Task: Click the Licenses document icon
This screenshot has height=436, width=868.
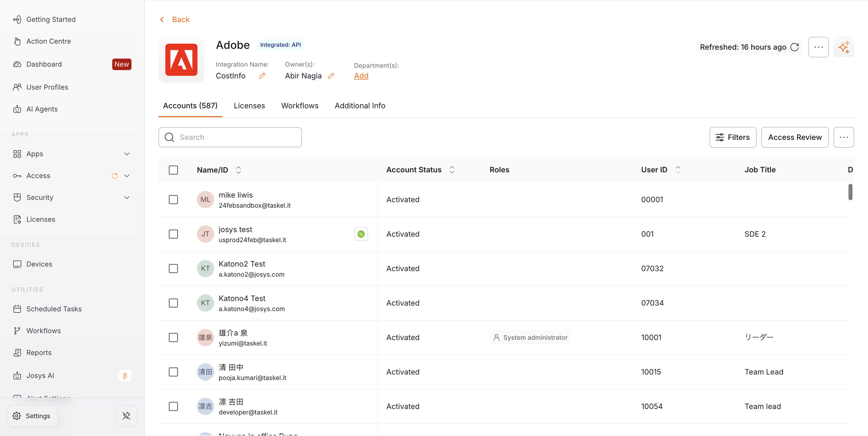Action: [17, 219]
